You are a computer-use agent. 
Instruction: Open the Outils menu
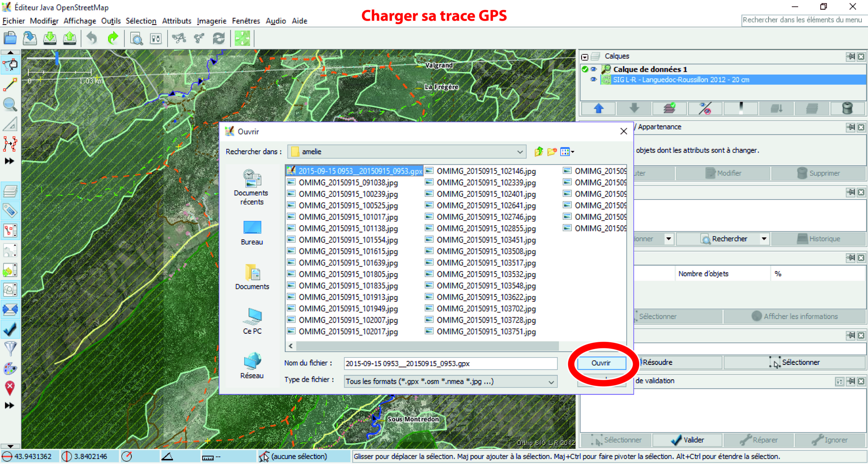(111, 21)
